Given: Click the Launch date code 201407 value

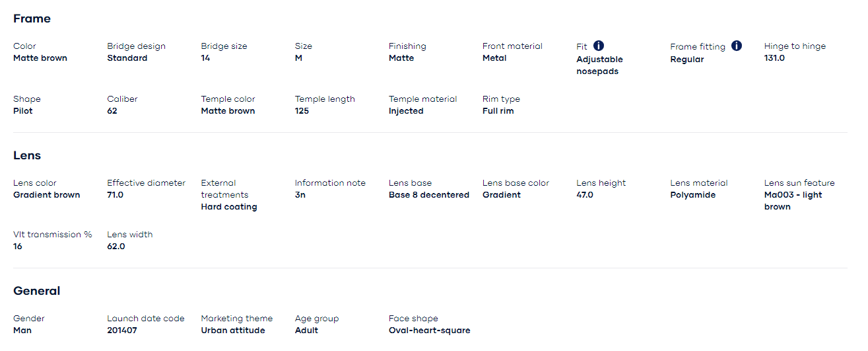Looking at the screenshot, I should coord(122,331).
